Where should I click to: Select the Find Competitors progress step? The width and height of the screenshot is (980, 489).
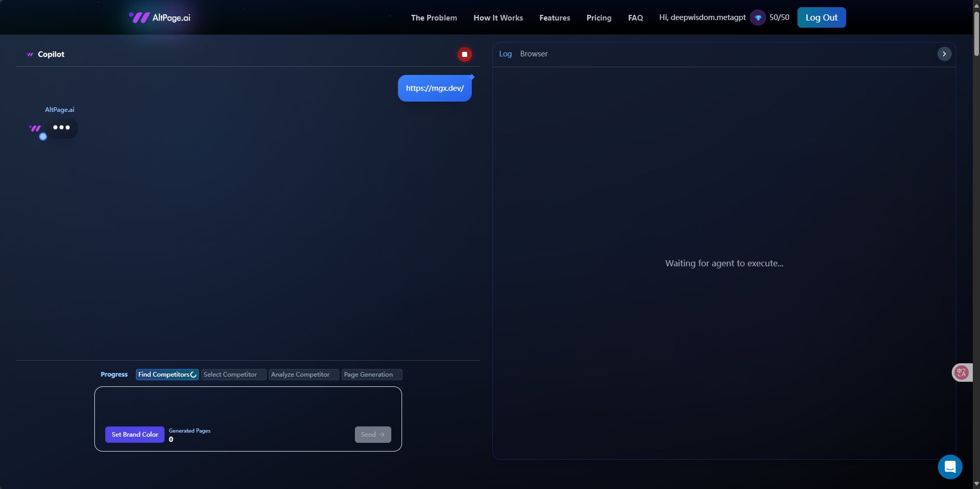pos(167,375)
